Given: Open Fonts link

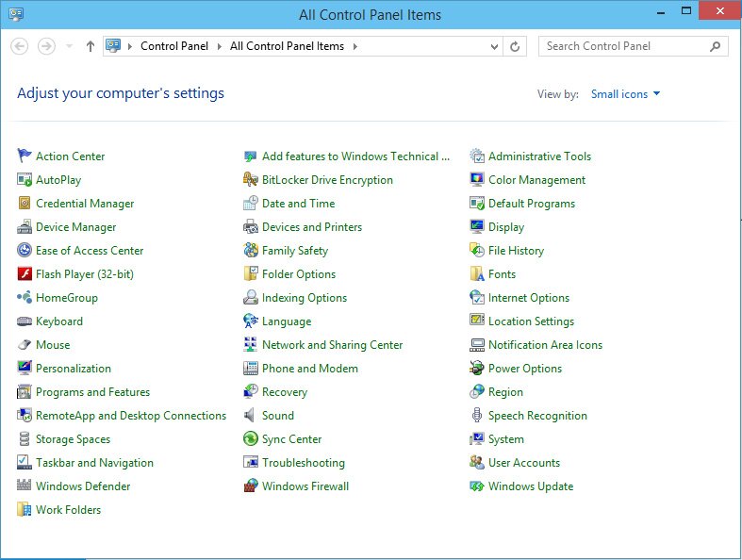Looking at the screenshot, I should point(502,274).
